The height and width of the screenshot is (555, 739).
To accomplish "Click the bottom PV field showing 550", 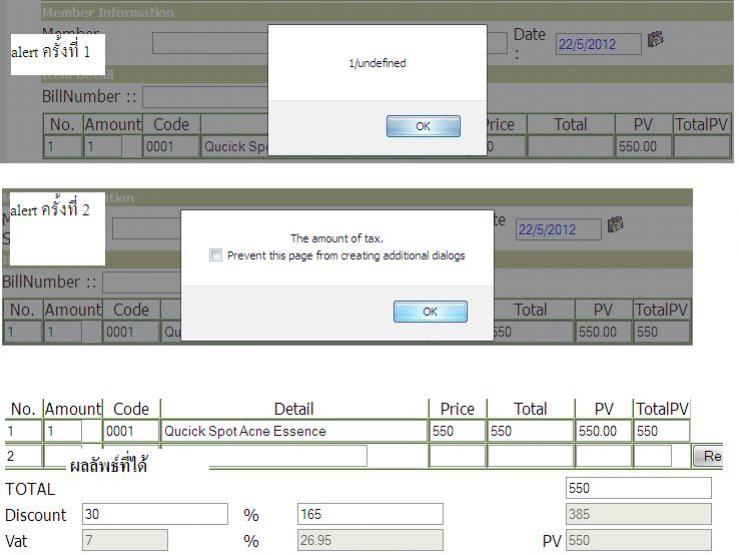I will (639, 540).
